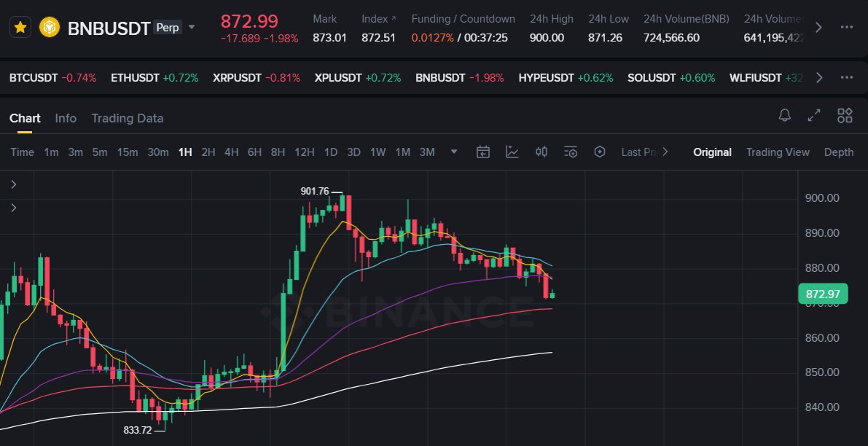Select the 30m interval
The image size is (868, 446).
(157, 152)
